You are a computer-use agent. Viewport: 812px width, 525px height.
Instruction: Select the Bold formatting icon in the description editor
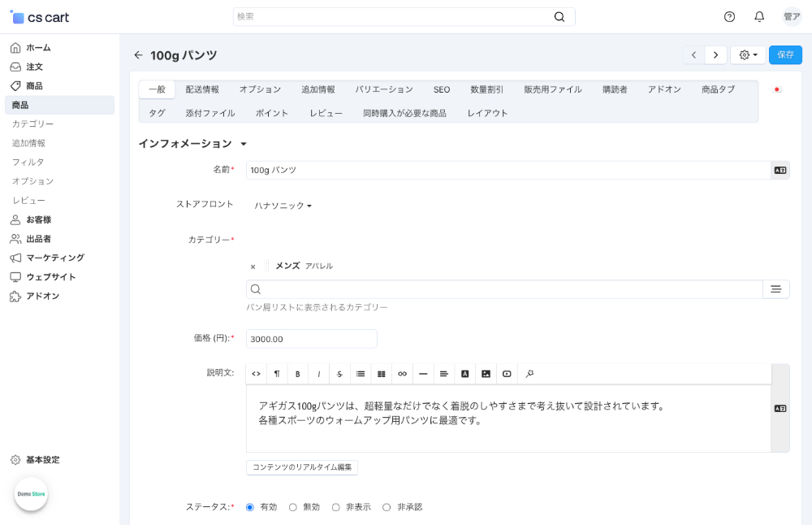coord(298,374)
